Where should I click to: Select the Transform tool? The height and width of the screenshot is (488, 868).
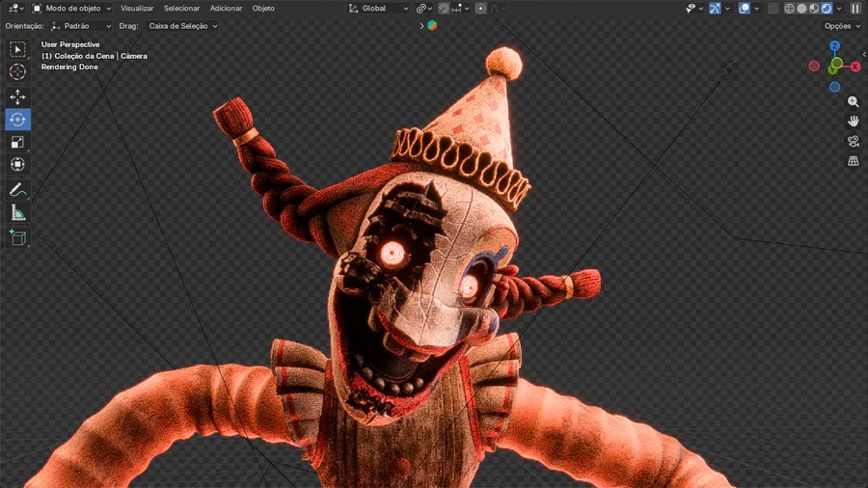pyautogui.click(x=17, y=164)
